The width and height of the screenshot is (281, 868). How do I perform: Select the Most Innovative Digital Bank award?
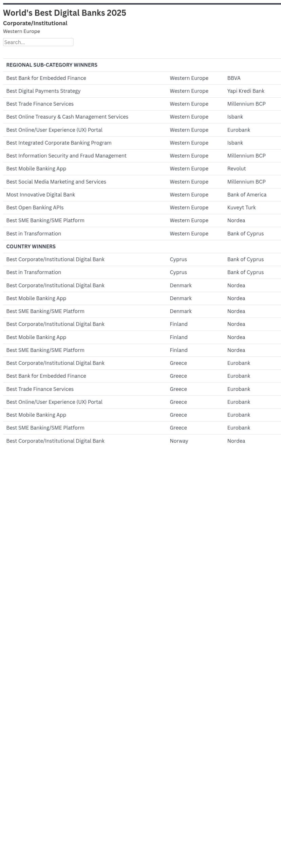point(40,195)
